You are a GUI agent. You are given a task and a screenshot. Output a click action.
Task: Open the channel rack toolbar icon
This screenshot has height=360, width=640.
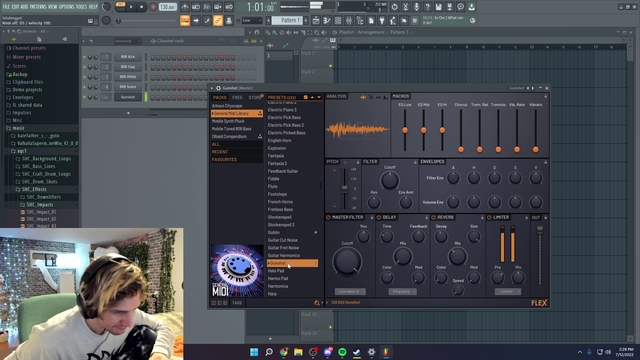(x=338, y=20)
